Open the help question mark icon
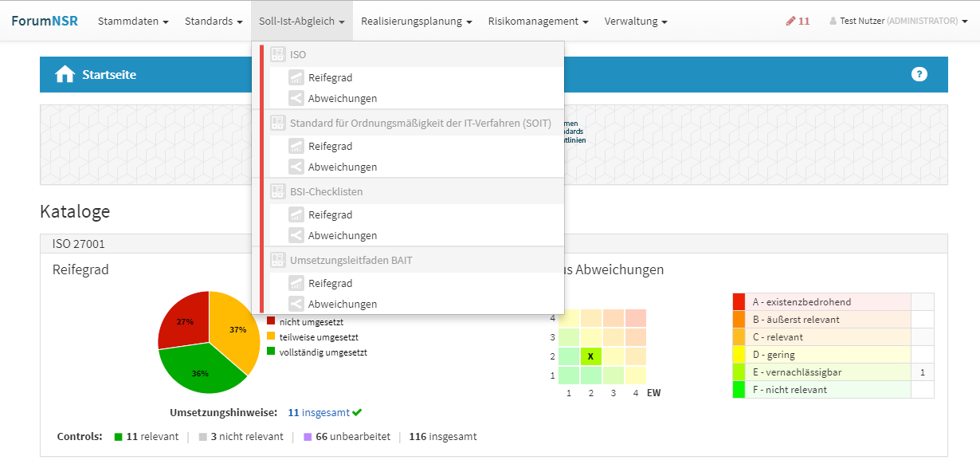 tap(919, 75)
